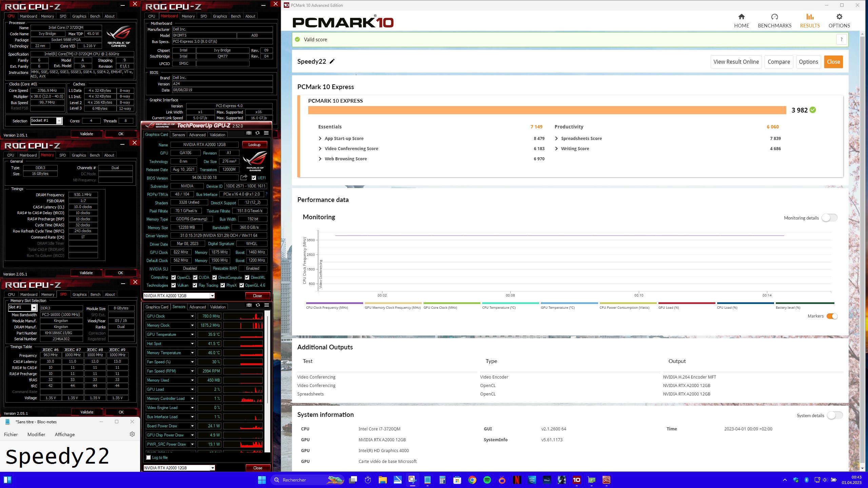Viewport: 868px width, 488px height.
Task: Refresh GPU-Z Graphics Card panel
Action: tap(258, 133)
